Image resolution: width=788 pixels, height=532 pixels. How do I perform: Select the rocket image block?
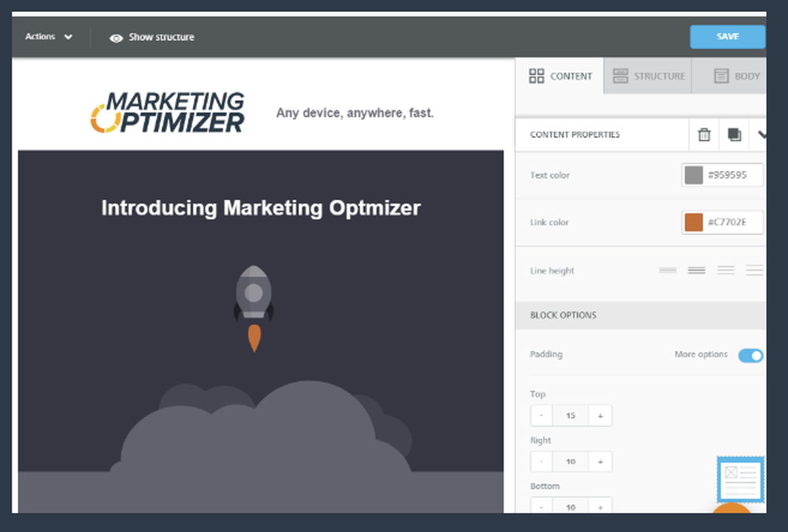click(254, 308)
